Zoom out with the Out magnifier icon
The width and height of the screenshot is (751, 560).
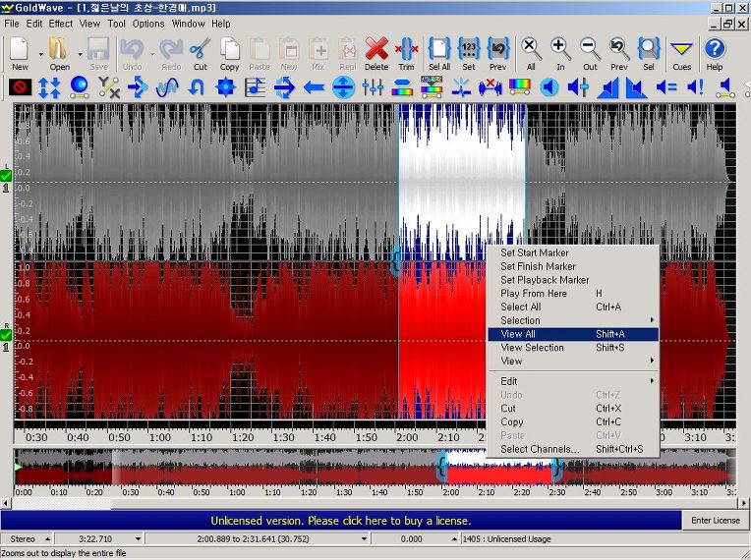590,54
